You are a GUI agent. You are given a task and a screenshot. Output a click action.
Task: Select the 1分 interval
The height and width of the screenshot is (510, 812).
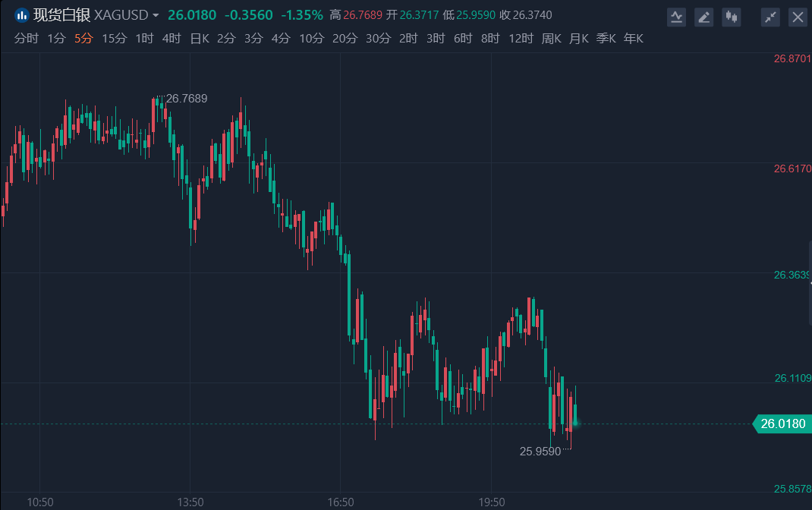(x=56, y=39)
